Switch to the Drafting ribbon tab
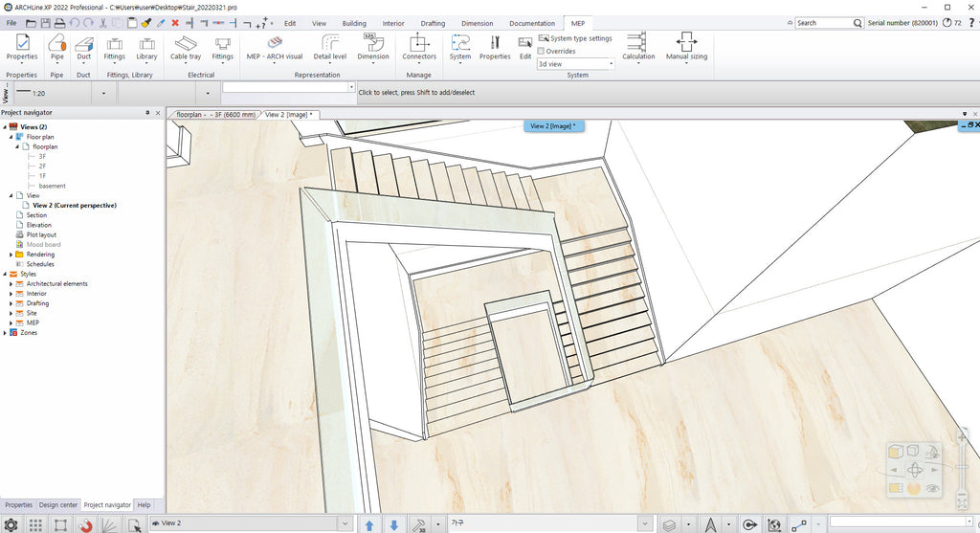The width and height of the screenshot is (980, 533). pos(433,23)
